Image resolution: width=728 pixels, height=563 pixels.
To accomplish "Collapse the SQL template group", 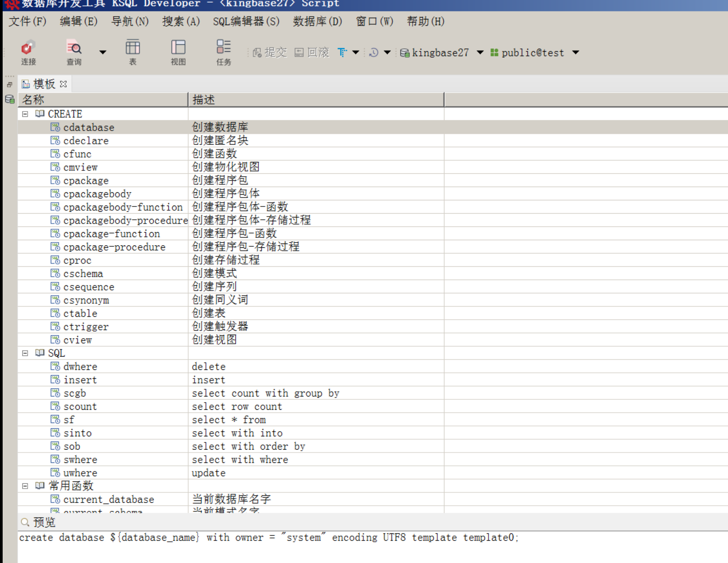I will (25, 353).
